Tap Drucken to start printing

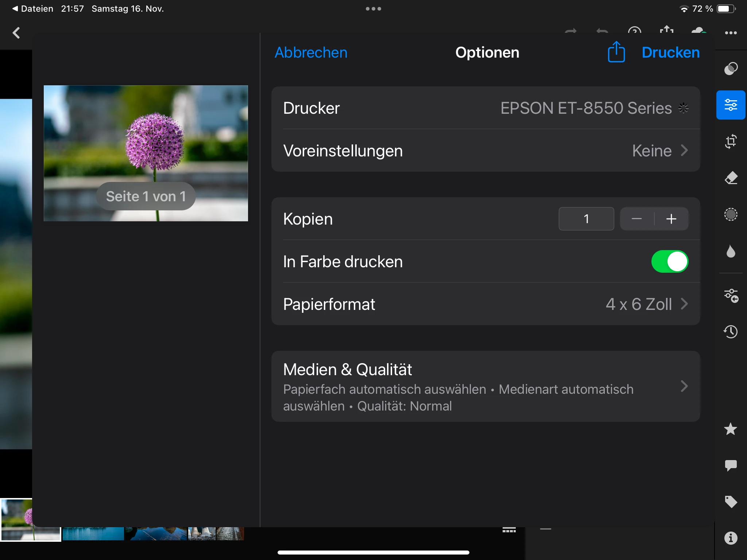[670, 52]
